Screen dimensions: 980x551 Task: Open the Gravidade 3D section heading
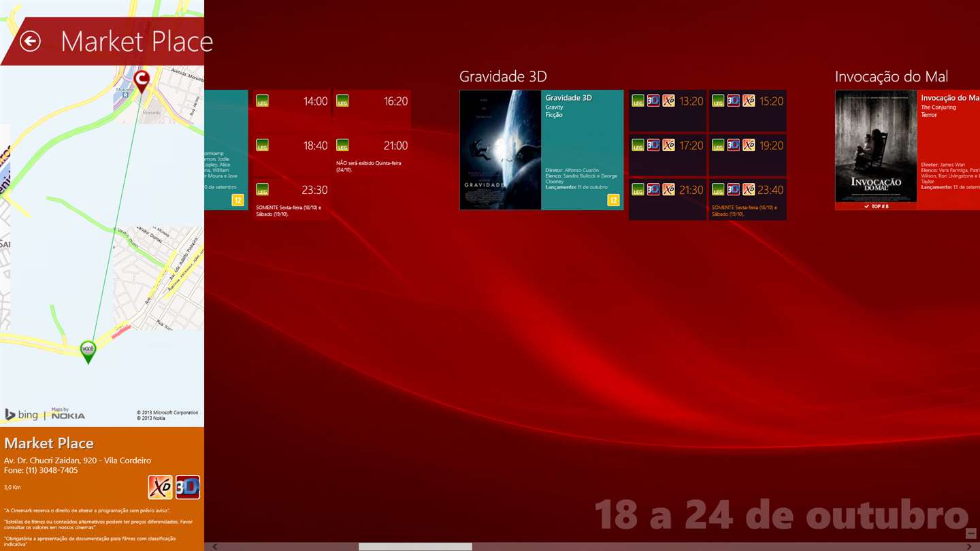tap(503, 76)
